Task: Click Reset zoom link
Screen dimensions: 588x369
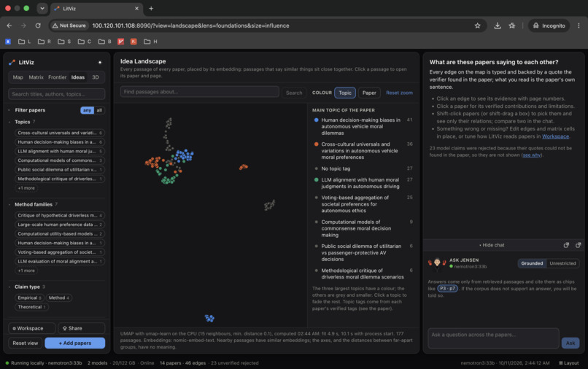Action: coord(399,93)
